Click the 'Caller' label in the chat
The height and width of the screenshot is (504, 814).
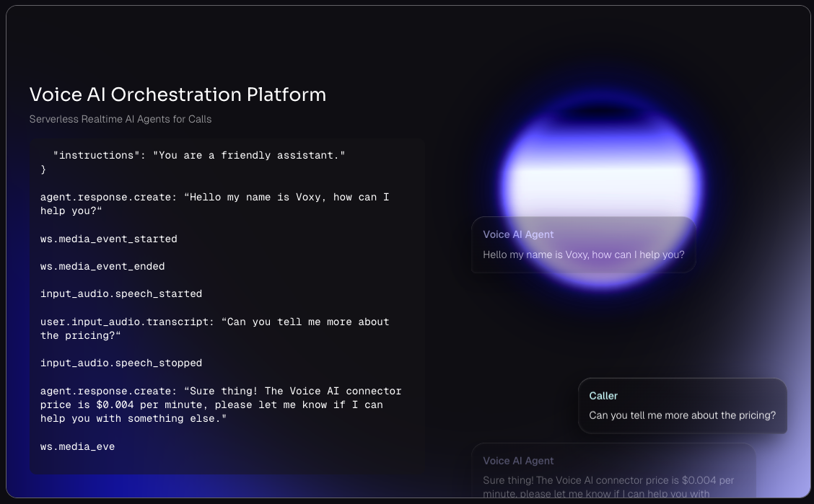click(603, 396)
